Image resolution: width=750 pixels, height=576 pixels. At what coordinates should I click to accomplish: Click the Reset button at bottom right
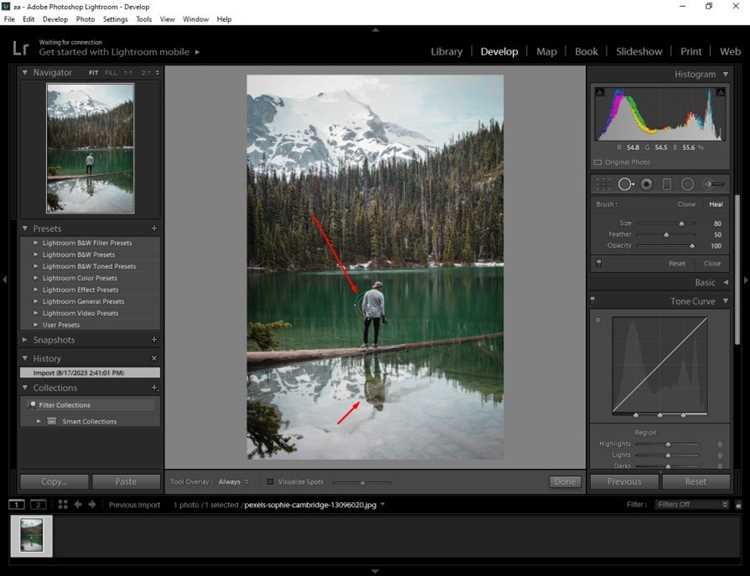[x=696, y=481]
